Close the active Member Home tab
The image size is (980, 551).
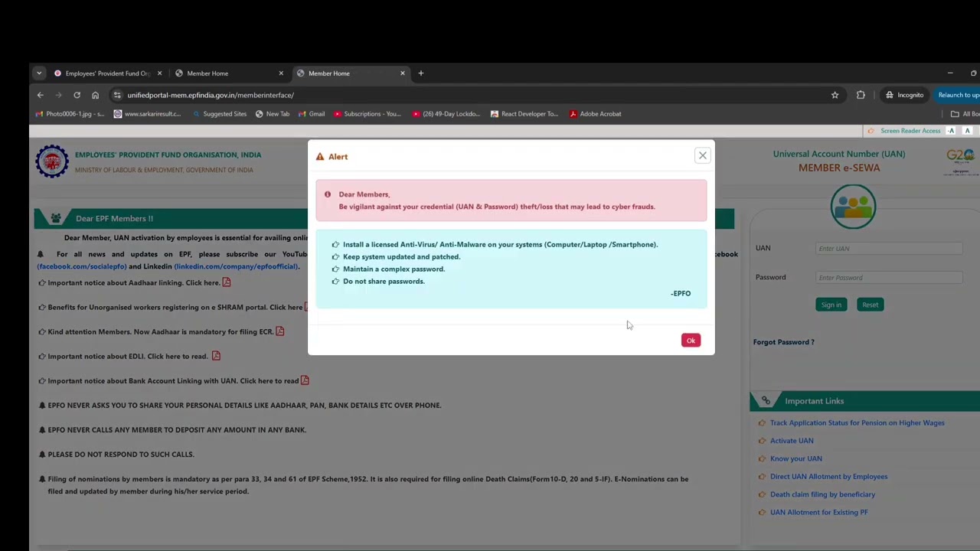pyautogui.click(x=403, y=73)
